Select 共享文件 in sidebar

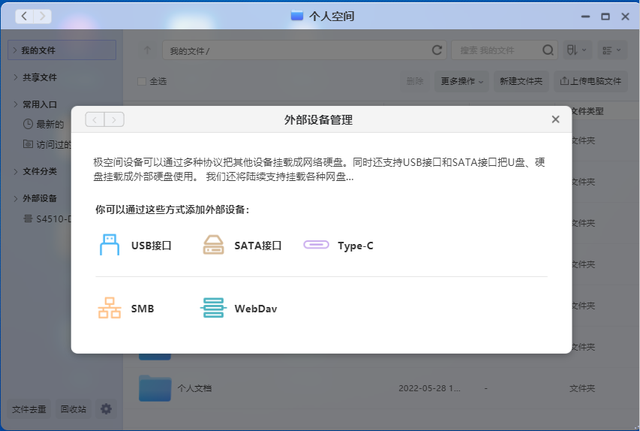pos(40,77)
